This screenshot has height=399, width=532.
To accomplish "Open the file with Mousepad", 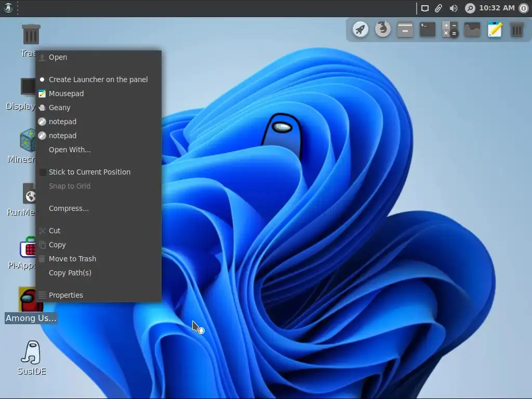I will click(99, 94).
